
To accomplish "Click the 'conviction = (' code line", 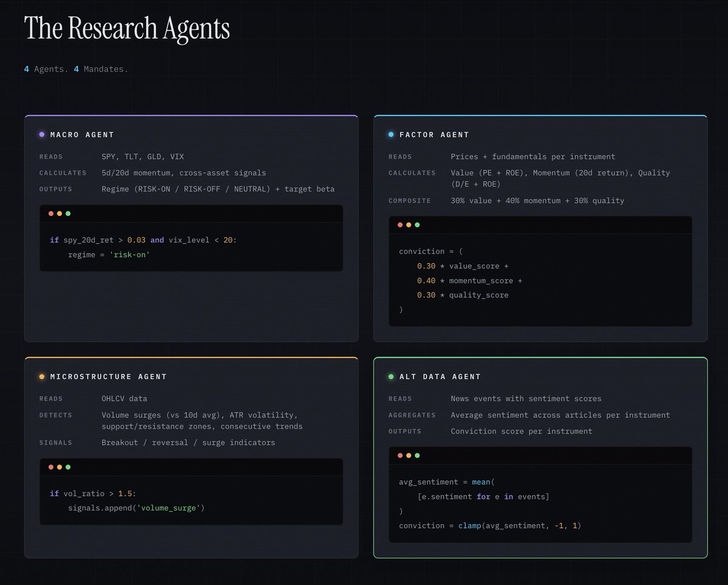I will click(431, 251).
